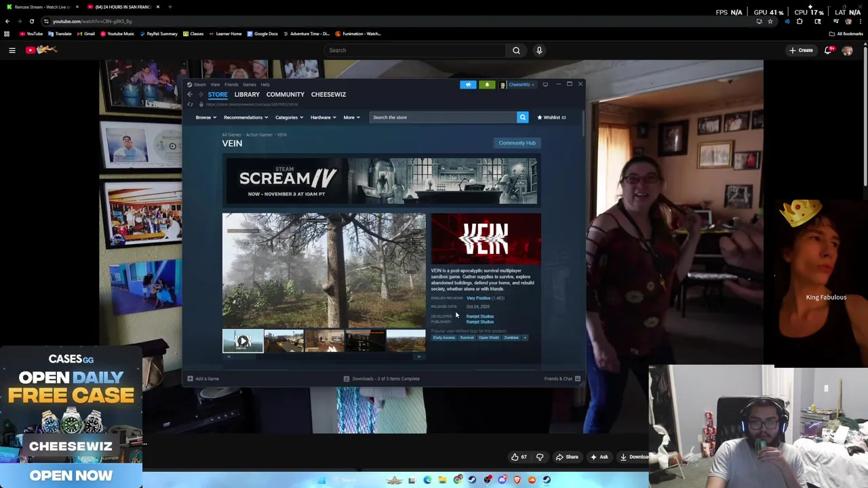Bookmark this page with the star icon
The height and width of the screenshot is (488, 868).
(770, 21)
